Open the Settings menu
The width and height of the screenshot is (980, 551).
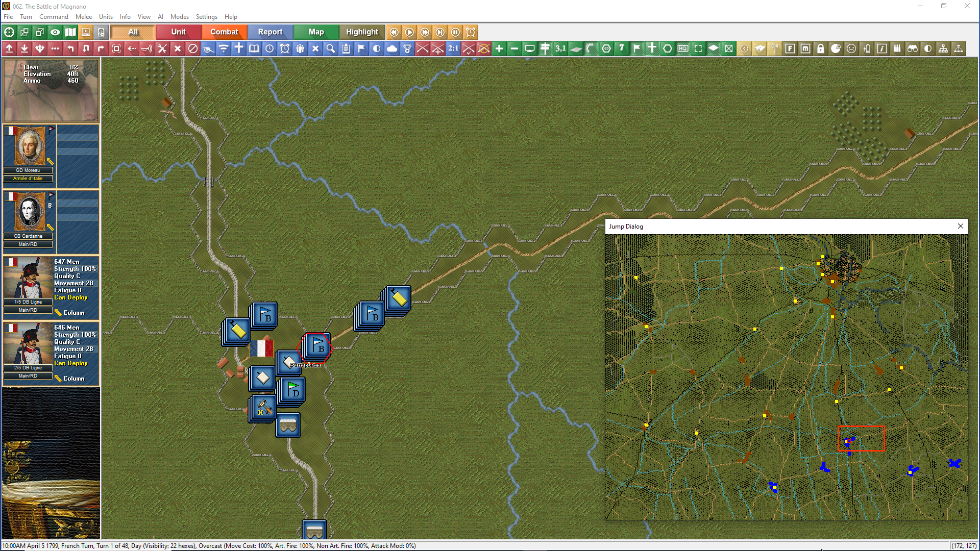(x=206, y=17)
